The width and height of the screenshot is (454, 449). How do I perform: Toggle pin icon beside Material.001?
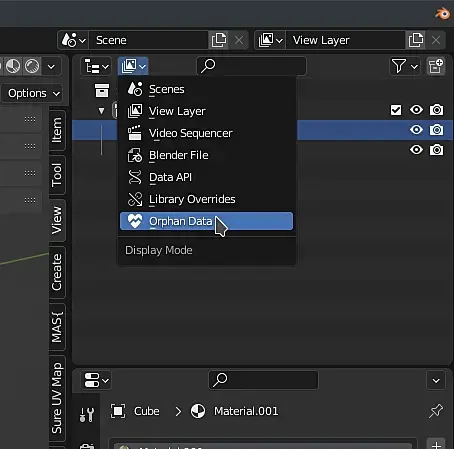point(436,411)
